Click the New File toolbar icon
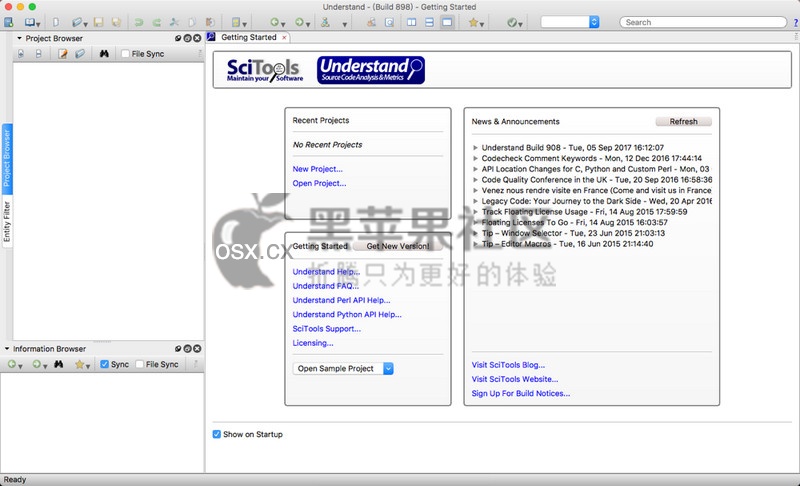The image size is (800, 486). click(56, 22)
